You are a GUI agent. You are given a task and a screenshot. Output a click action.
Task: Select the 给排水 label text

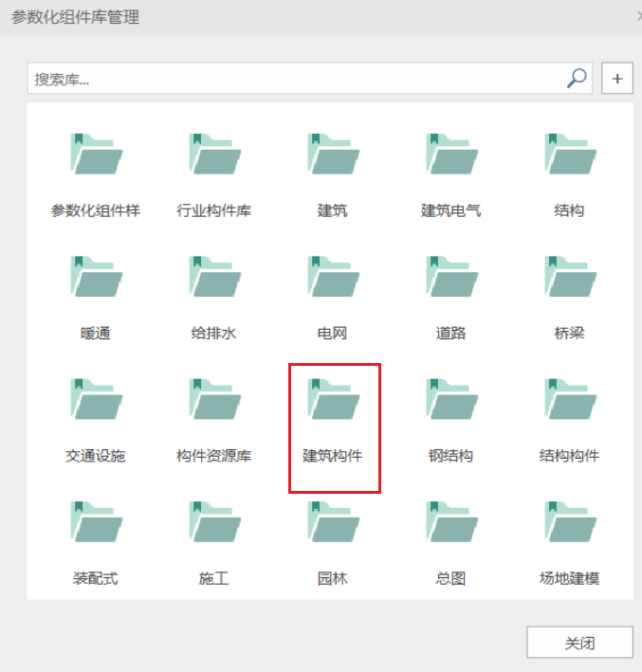click(214, 333)
